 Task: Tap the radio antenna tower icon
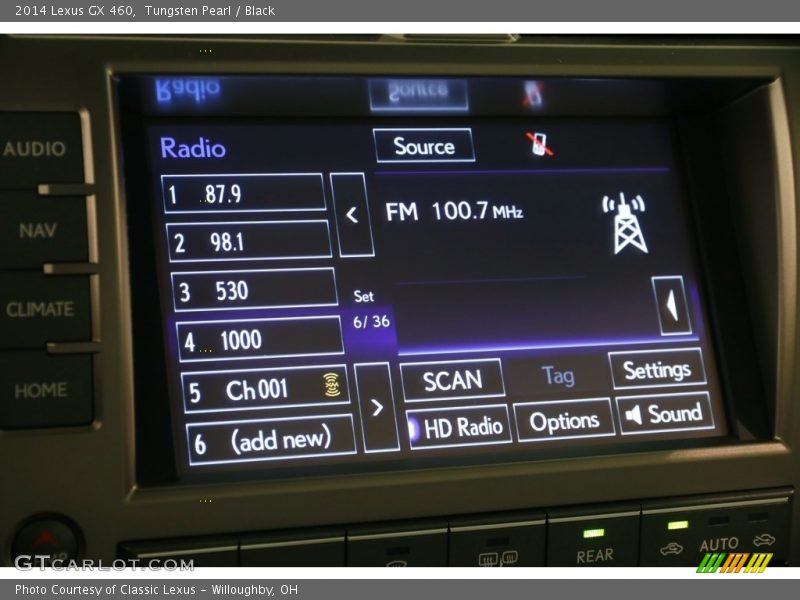(626, 223)
